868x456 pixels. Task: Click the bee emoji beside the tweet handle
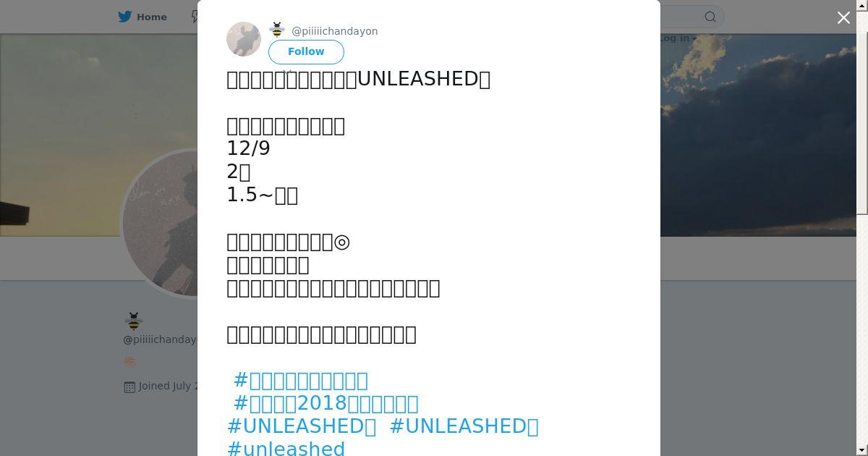(277, 30)
